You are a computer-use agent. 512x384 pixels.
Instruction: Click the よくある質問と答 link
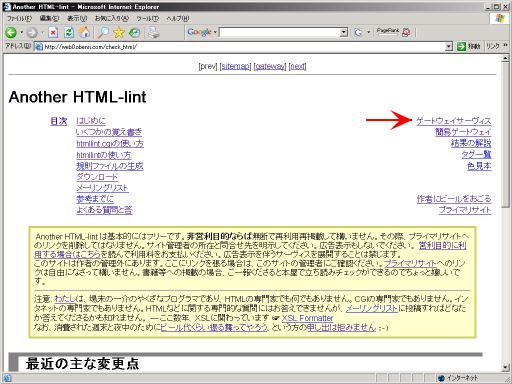click(x=104, y=210)
